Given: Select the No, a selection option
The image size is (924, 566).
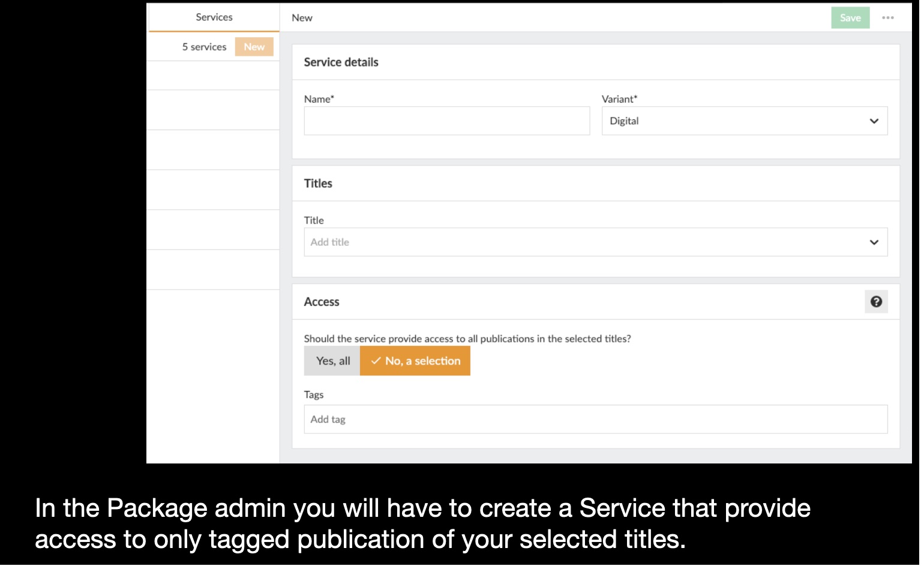Looking at the screenshot, I should 422,361.
